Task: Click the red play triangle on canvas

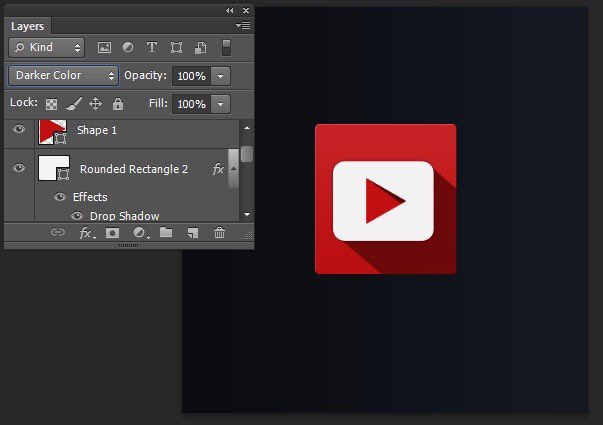Action: click(385, 201)
